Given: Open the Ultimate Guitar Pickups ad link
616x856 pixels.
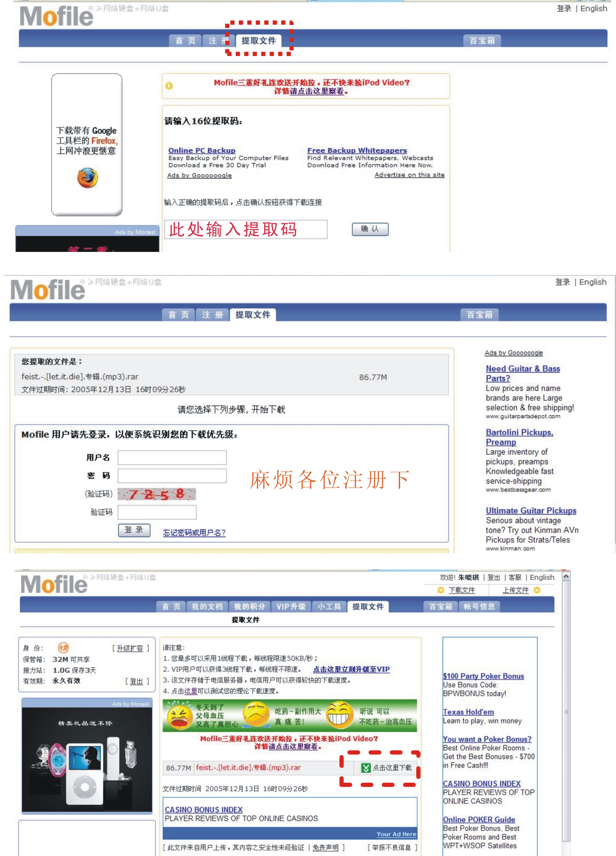Looking at the screenshot, I should (x=531, y=511).
